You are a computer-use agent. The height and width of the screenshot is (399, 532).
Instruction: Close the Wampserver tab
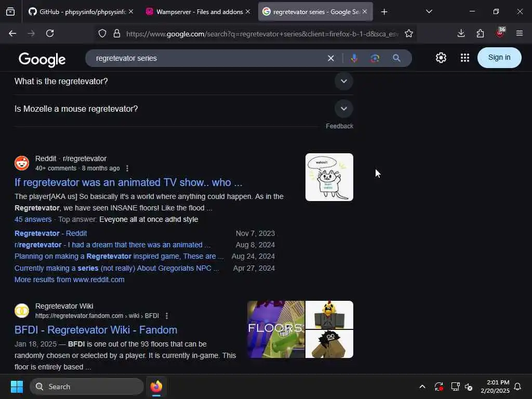(248, 12)
